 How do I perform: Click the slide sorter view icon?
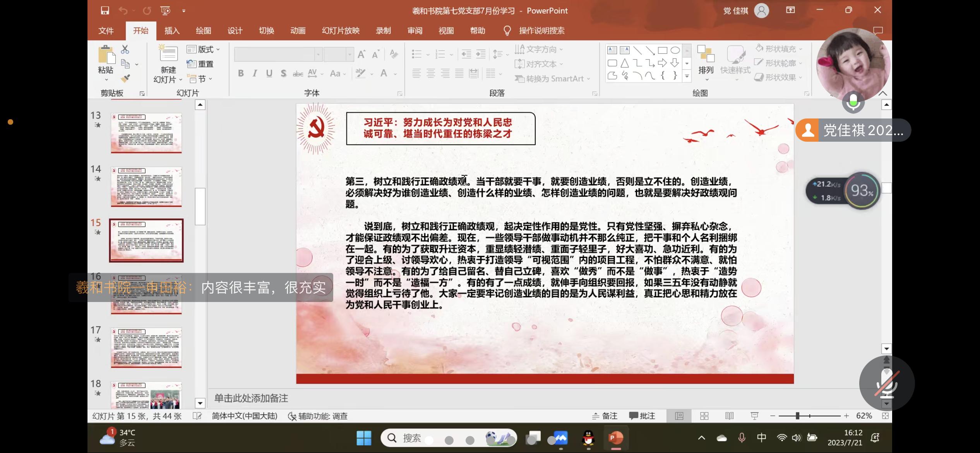(x=704, y=416)
